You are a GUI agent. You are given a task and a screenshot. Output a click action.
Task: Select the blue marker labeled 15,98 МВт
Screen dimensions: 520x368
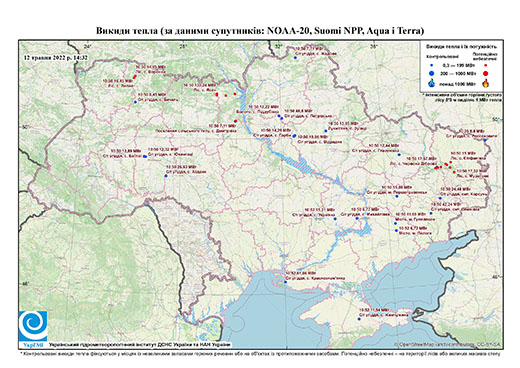(397, 196)
